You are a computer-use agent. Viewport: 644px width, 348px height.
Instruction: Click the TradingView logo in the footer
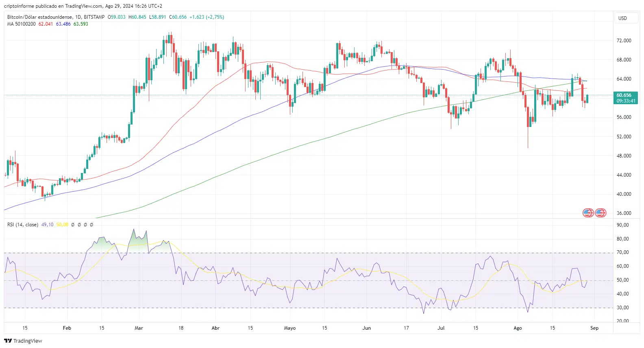[23, 341]
